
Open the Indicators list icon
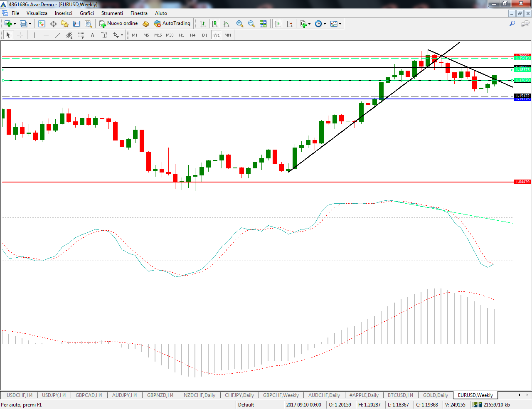click(x=303, y=24)
